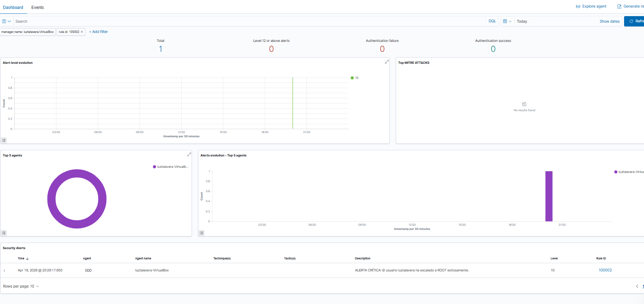The image size is (644, 304).
Task: Switch to the Events tab
Action: pos(37,7)
